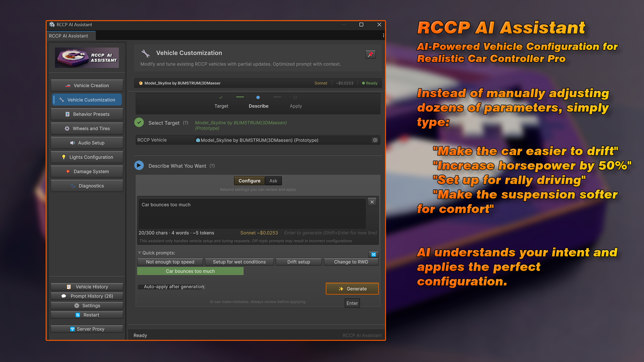This screenshot has height=362, width=644.
Task: Select the 'Car bounces too much' quick prompt
Action: tap(190, 271)
